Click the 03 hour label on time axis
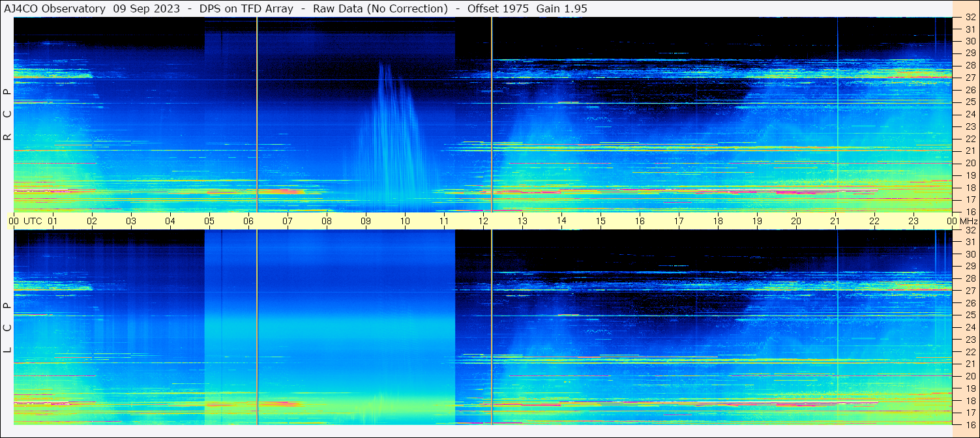980x438 pixels. click(131, 221)
